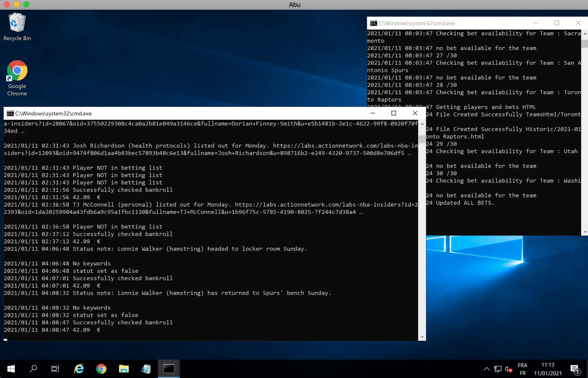
Task: Click front cmd window title bar icon
Action: 10,113
